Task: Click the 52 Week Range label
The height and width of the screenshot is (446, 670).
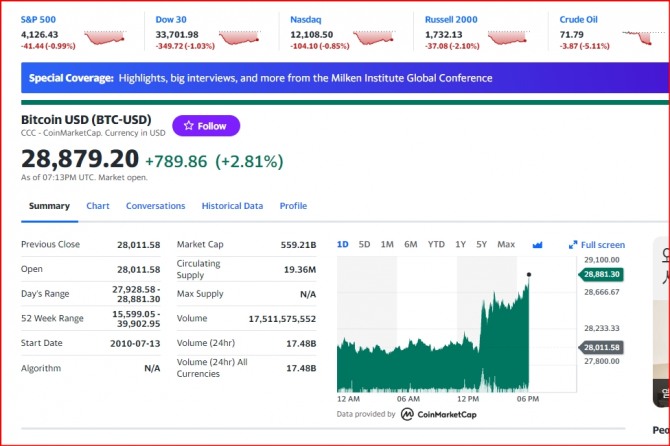Action: point(52,318)
